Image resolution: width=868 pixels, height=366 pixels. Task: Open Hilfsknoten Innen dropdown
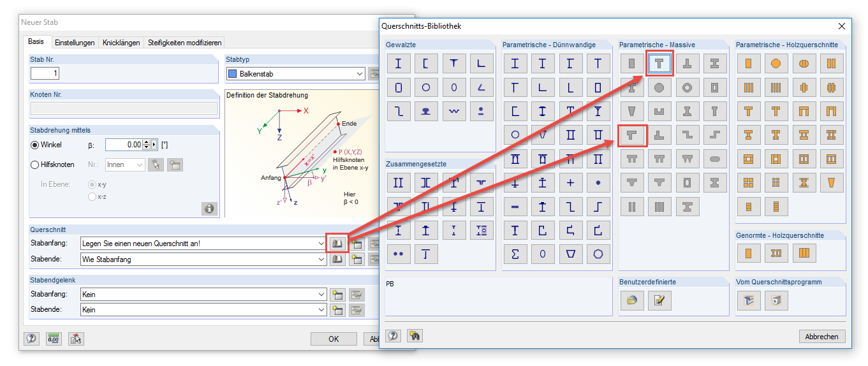click(x=140, y=165)
